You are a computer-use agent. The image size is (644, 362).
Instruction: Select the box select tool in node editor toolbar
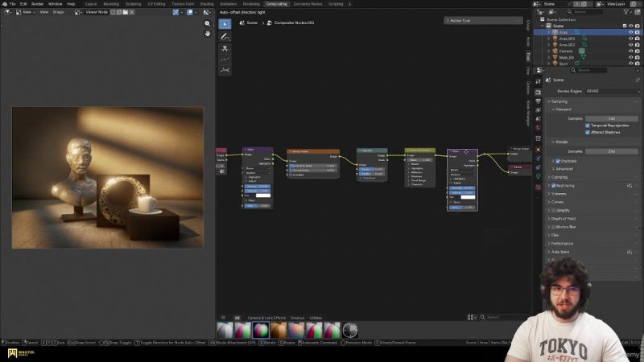[x=225, y=24]
